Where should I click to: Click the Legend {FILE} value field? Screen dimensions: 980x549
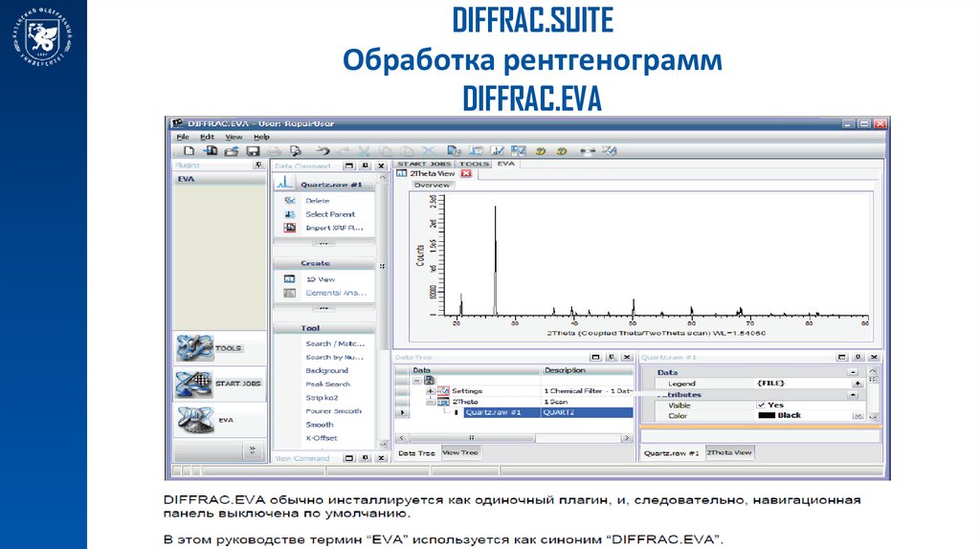click(x=802, y=383)
